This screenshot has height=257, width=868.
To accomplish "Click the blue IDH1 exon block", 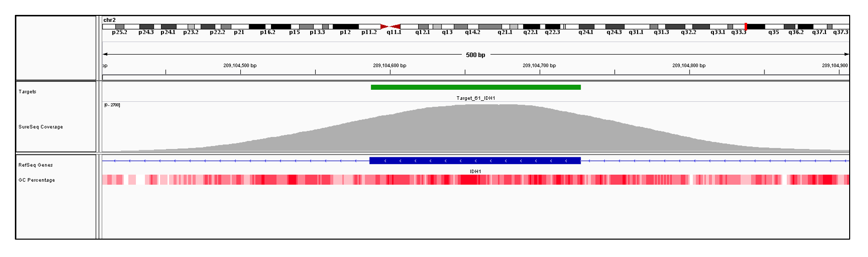I will point(475,161).
